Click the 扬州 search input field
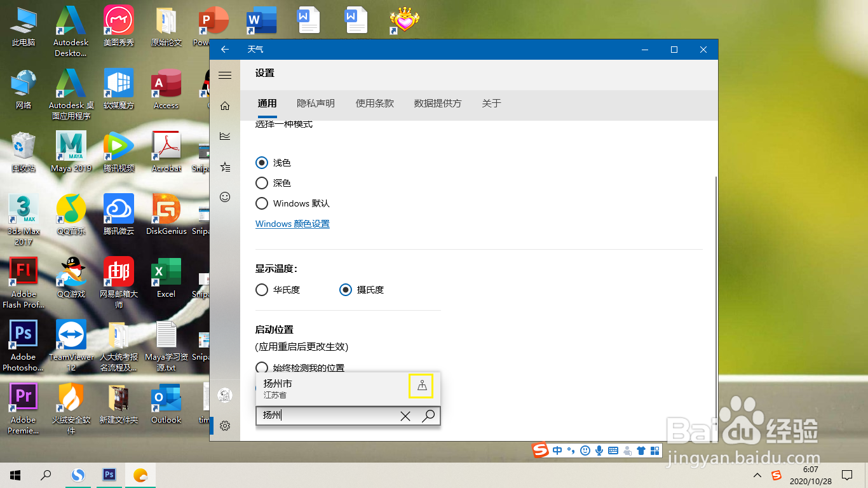 [x=330, y=416]
